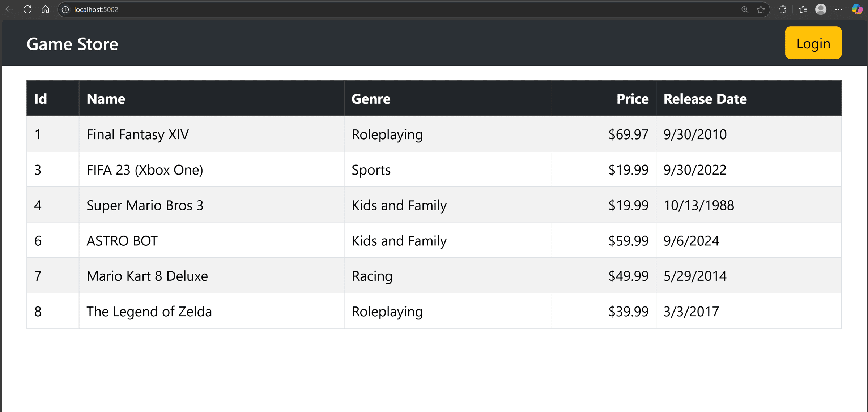The image size is (868, 412).
Task: Click the localhost:5002 address bar
Action: coord(398,10)
